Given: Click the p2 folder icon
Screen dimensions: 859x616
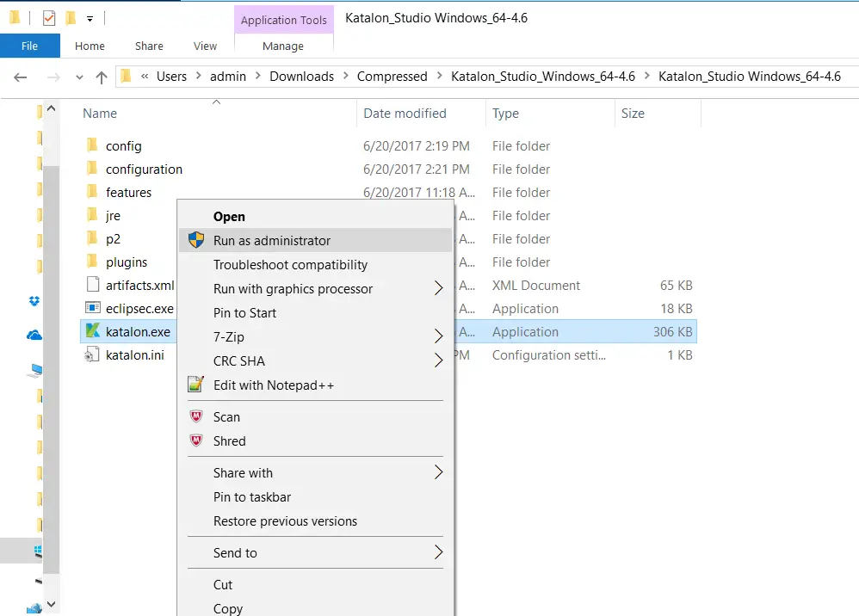Looking at the screenshot, I should (92, 238).
